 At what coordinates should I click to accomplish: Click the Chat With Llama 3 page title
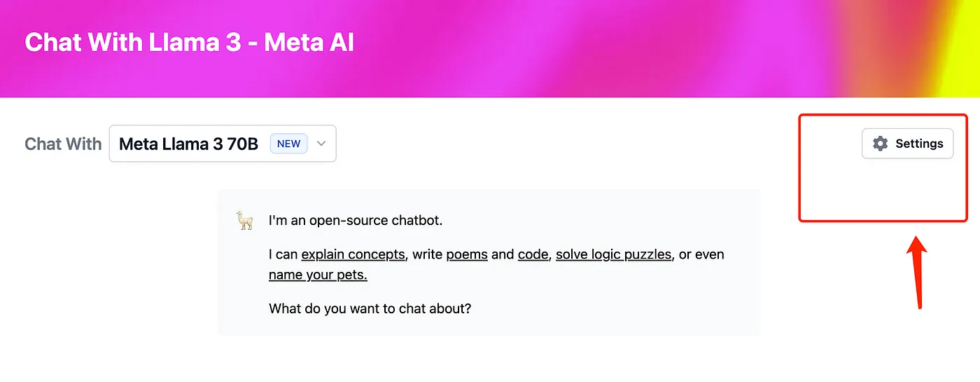pos(190,43)
